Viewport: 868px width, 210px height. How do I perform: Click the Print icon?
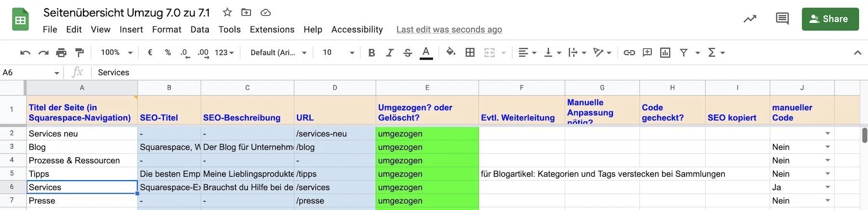pos(61,52)
